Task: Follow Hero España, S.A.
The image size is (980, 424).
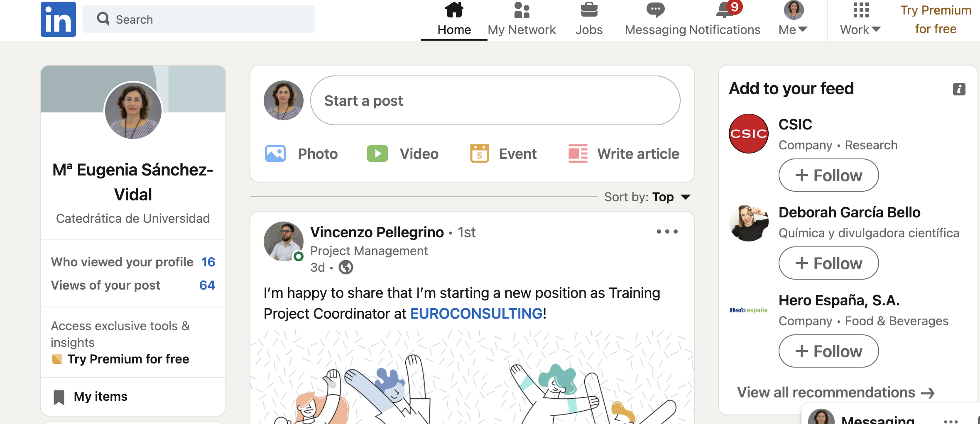Action: (x=828, y=351)
